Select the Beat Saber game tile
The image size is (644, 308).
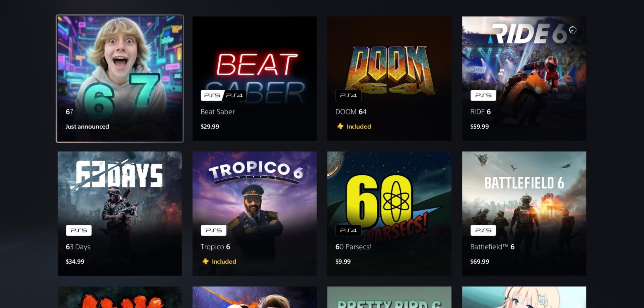[255, 79]
